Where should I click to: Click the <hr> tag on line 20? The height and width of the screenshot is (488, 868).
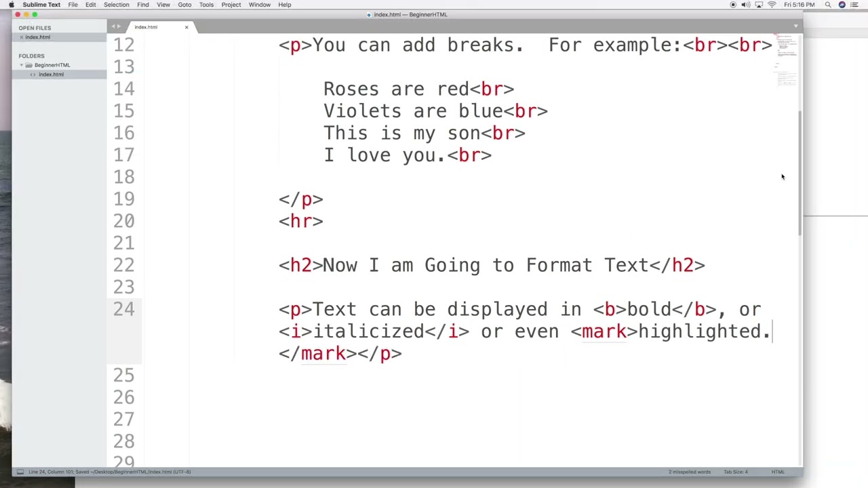click(x=301, y=221)
